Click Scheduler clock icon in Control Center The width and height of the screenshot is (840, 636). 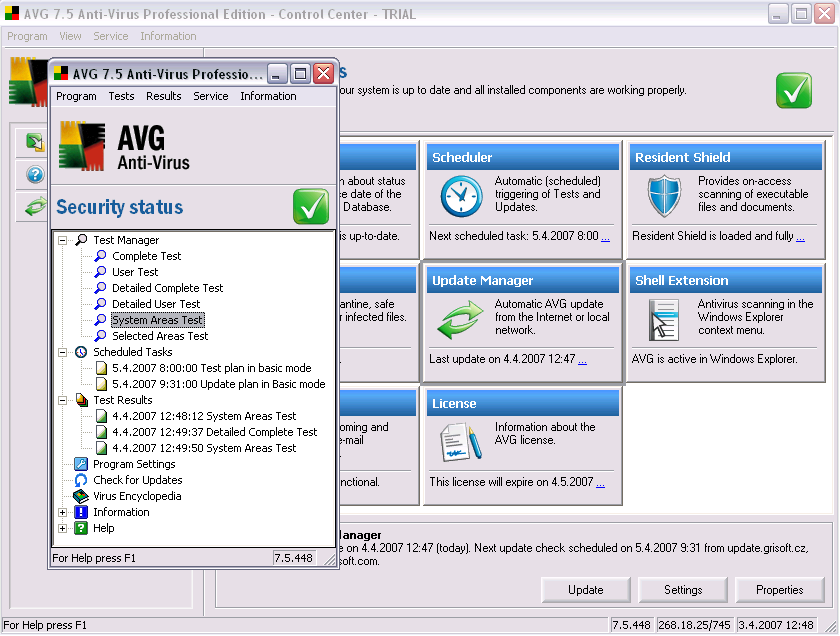pos(461,196)
